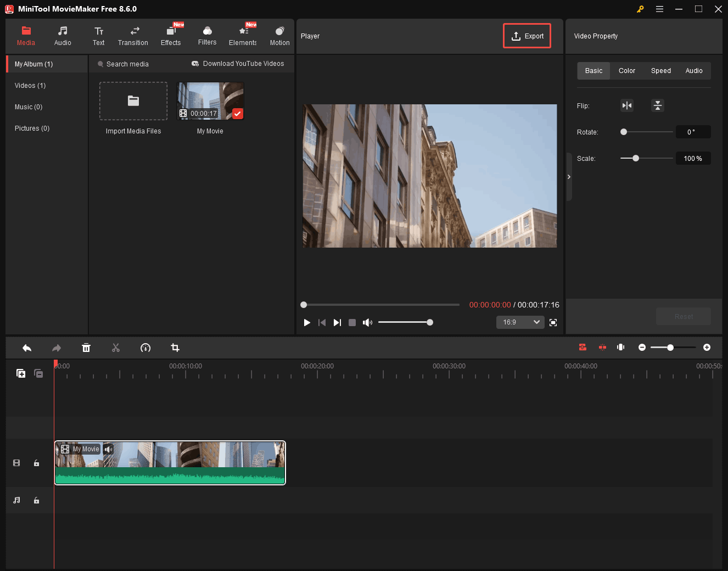Add a new timeline track
Image resolution: width=728 pixels, height=571 pixels.
[21, 373]
